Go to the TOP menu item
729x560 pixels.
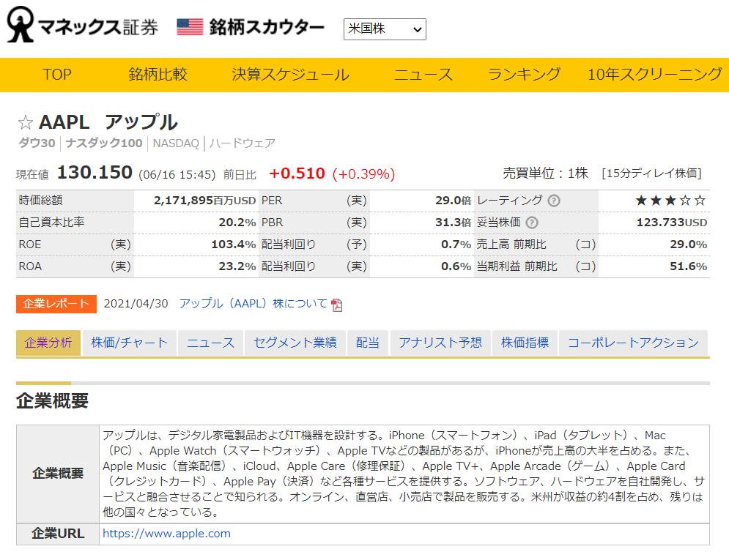56,75
